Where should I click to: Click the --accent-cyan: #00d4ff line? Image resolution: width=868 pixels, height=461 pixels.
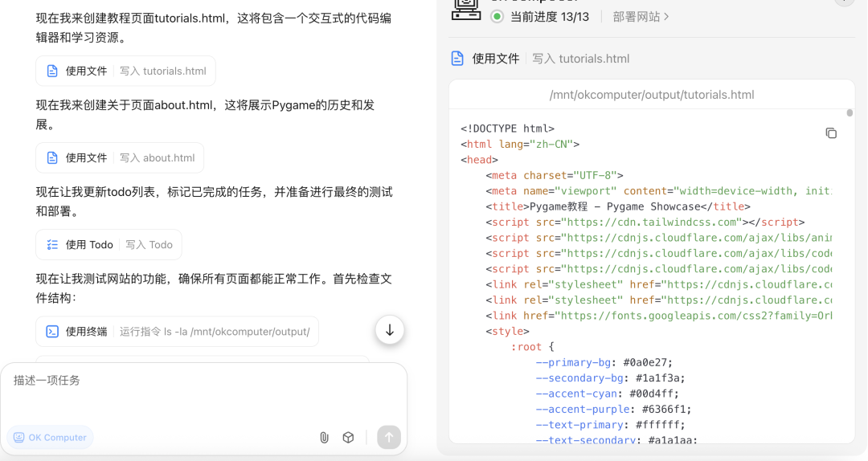607,394
